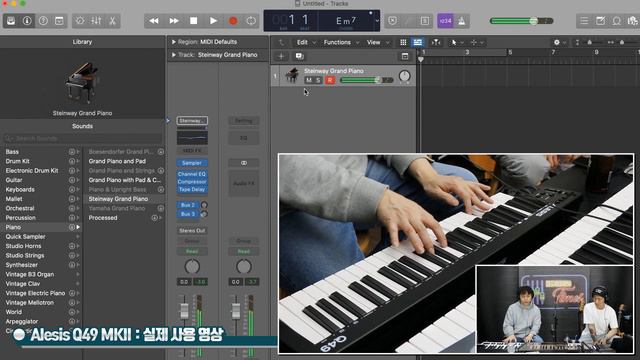Click the Search Sounds field
Viewport: 640px width, 360px height.
(83, 139)
